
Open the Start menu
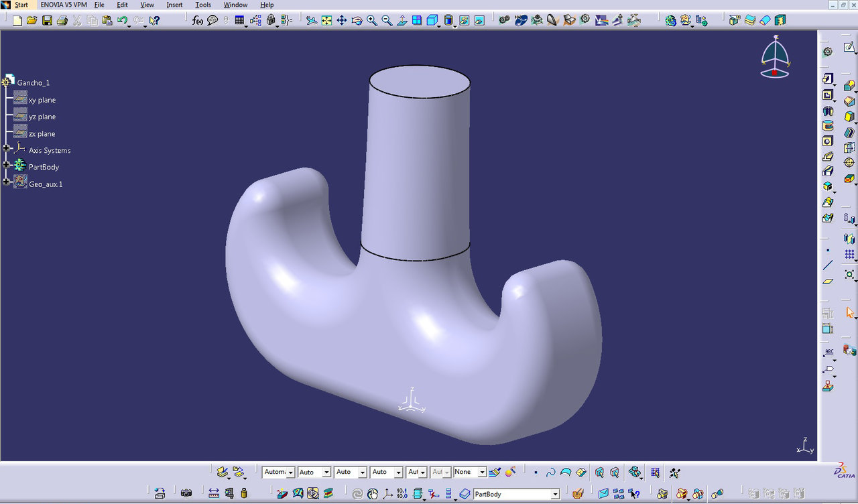21,5
